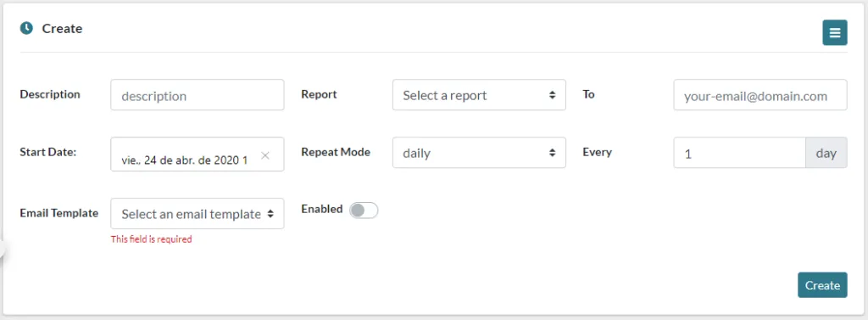The width and height of the screenshot is (868, 320).
Task: Click the clock icon beside Create title
Action: [26, 28]
